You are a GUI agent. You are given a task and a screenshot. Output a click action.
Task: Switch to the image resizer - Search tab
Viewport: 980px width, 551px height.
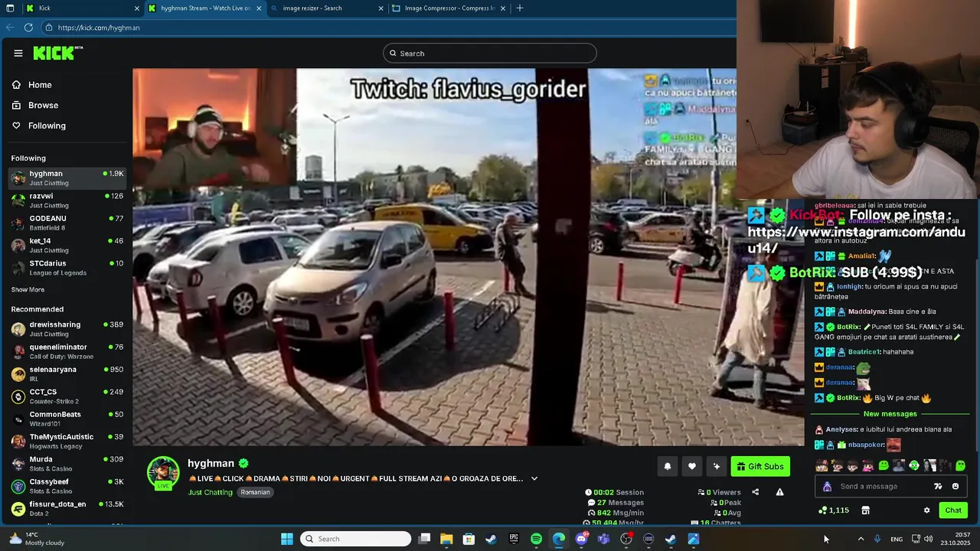325,8
